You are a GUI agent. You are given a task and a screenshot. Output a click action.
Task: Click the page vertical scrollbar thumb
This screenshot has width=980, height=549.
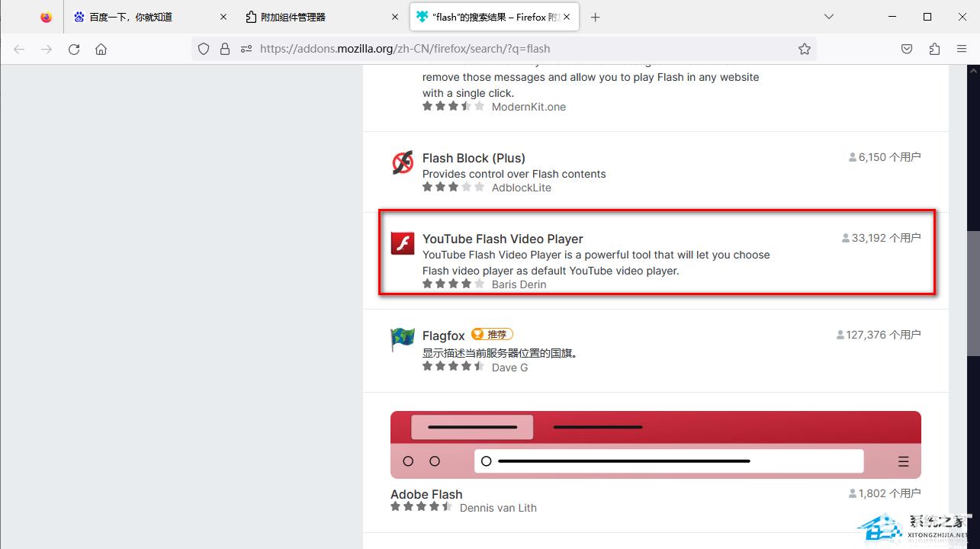[973, 293]
